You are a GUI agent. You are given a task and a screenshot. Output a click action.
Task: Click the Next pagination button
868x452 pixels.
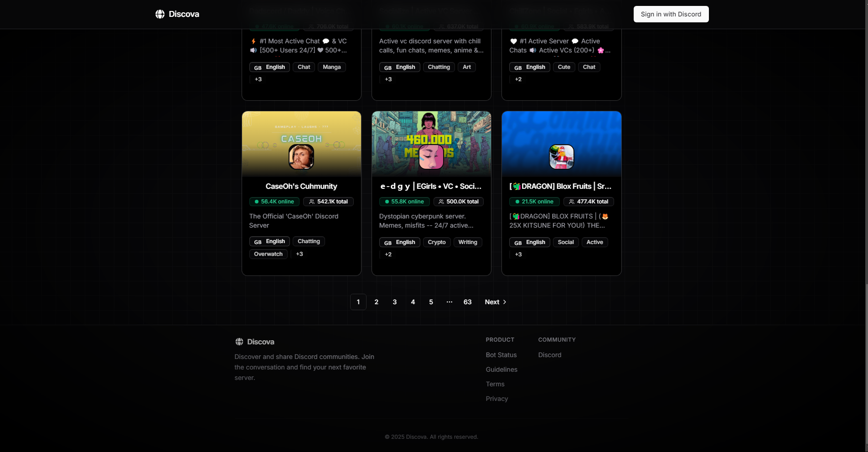pyautogui.click(x=496, y=302)
